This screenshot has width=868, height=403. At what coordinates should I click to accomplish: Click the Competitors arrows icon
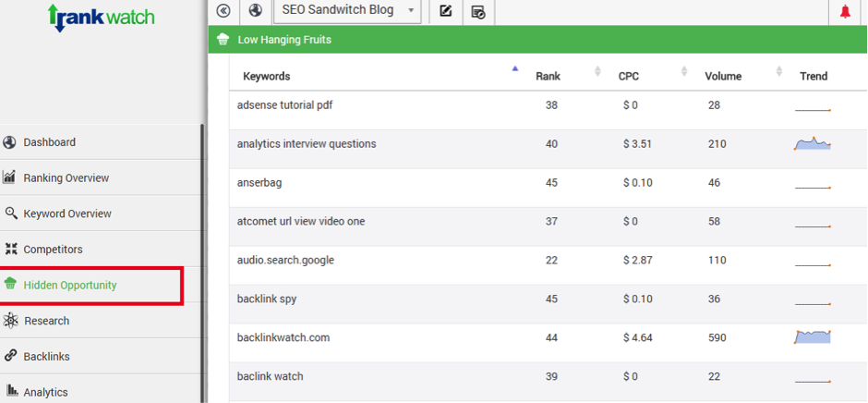point(11,249)
